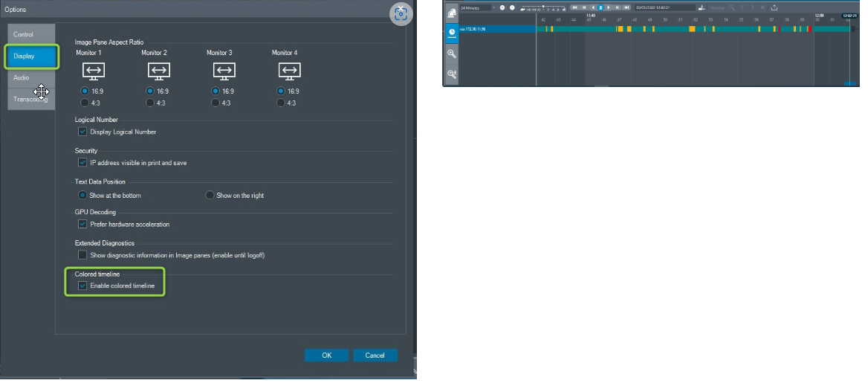This screenshot has width=868, height=386.
Task: Click the search magnifier in timeline toolbar
Action: pos(732,7)
